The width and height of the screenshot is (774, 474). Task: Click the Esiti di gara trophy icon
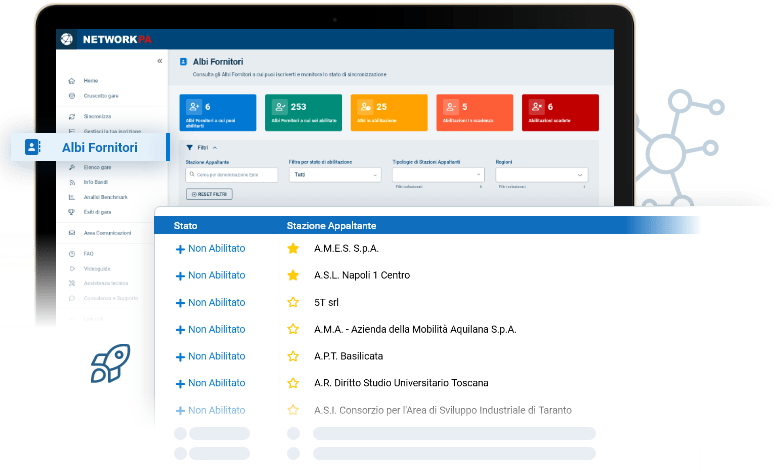71,212
